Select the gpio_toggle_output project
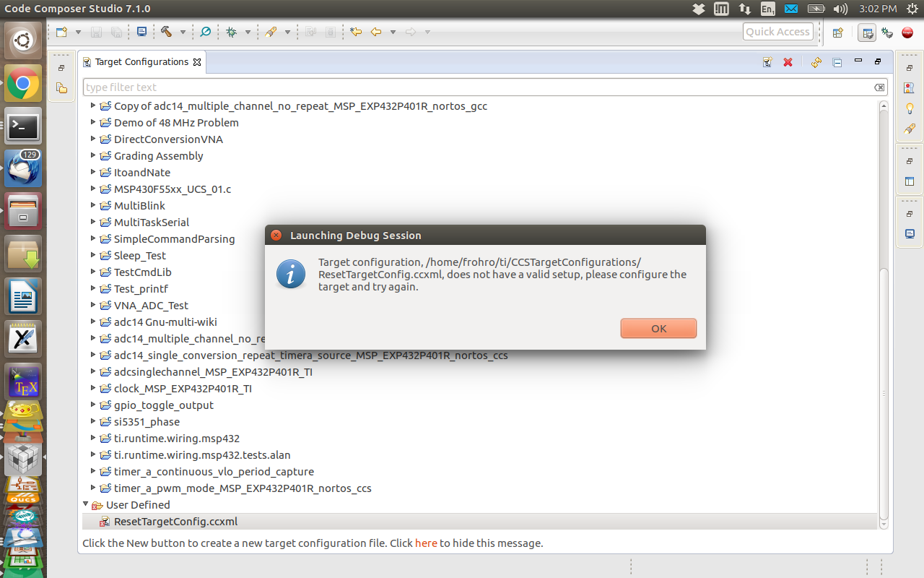Image resolution: width=924 pixels, height=578 pixels. (x=164, y=405)
